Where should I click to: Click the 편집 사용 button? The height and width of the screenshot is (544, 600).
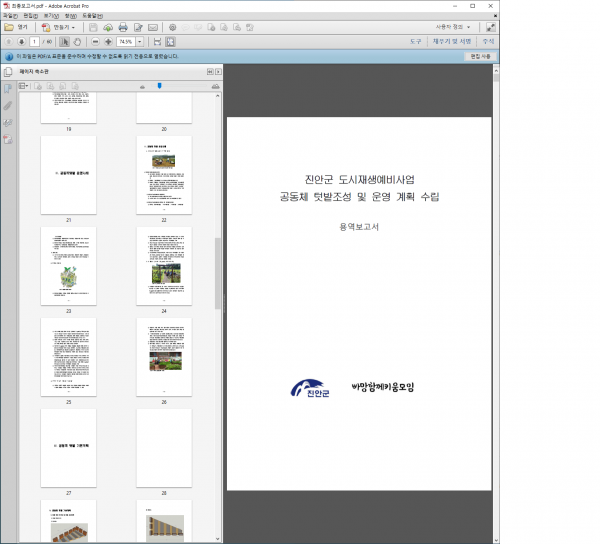[479, 57]
